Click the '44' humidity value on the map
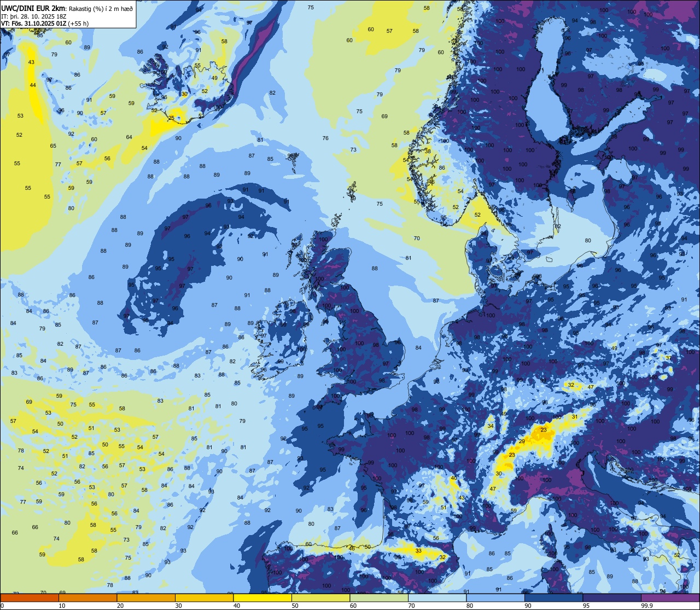The width and height of the screenshot is (700, 610). coord(33,85)
